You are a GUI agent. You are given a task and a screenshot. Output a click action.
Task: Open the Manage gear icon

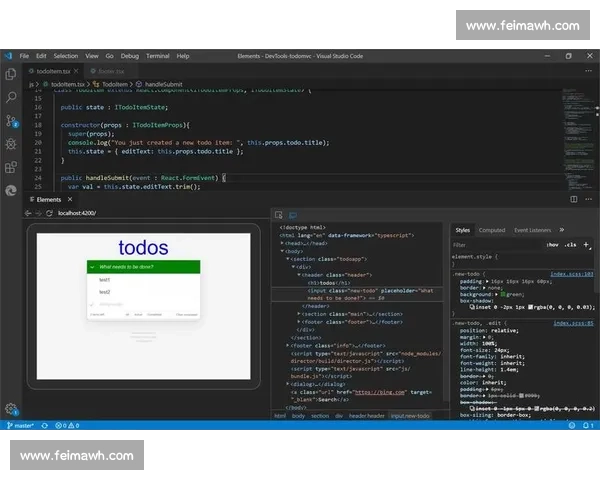[11, 409]
